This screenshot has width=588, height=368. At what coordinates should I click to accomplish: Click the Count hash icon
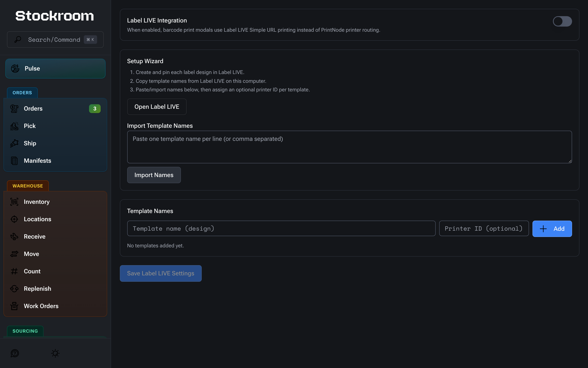click(14, 271)
